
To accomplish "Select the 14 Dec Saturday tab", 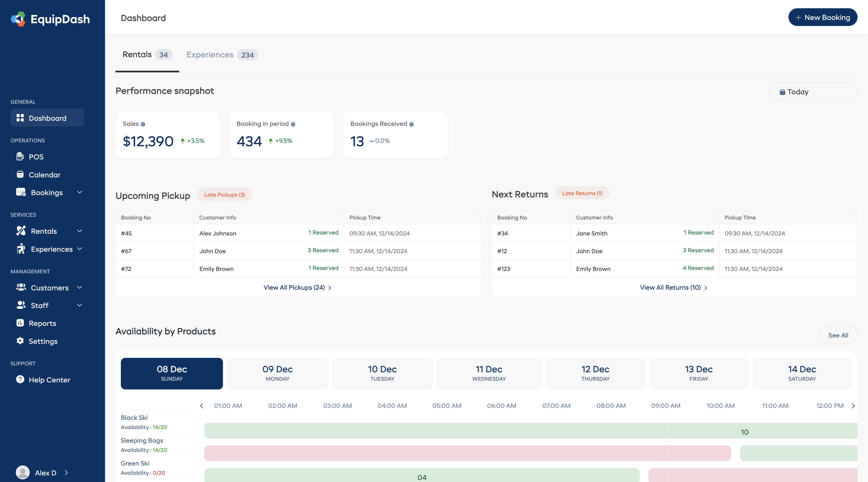I will (802, 373).
